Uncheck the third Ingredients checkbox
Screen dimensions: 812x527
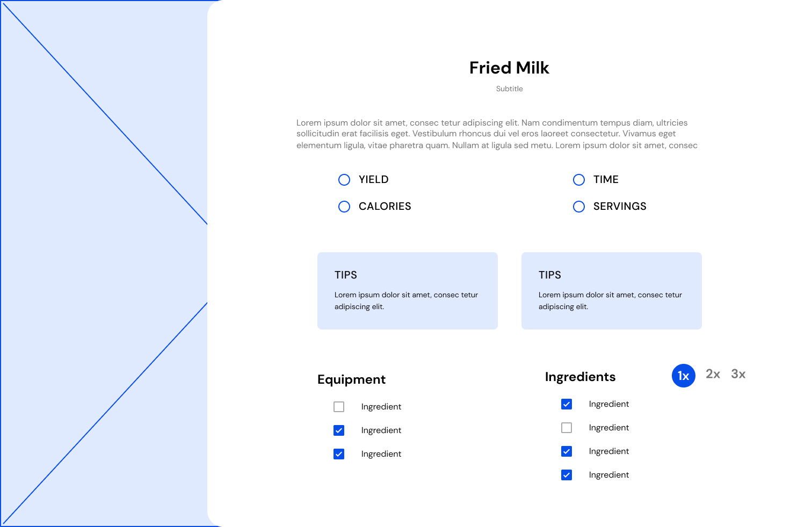(567, 451)
